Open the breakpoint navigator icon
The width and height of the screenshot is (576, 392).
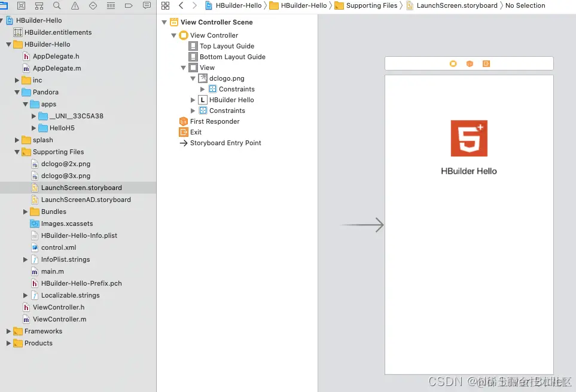pyautogui.click(x=129, y=5)
